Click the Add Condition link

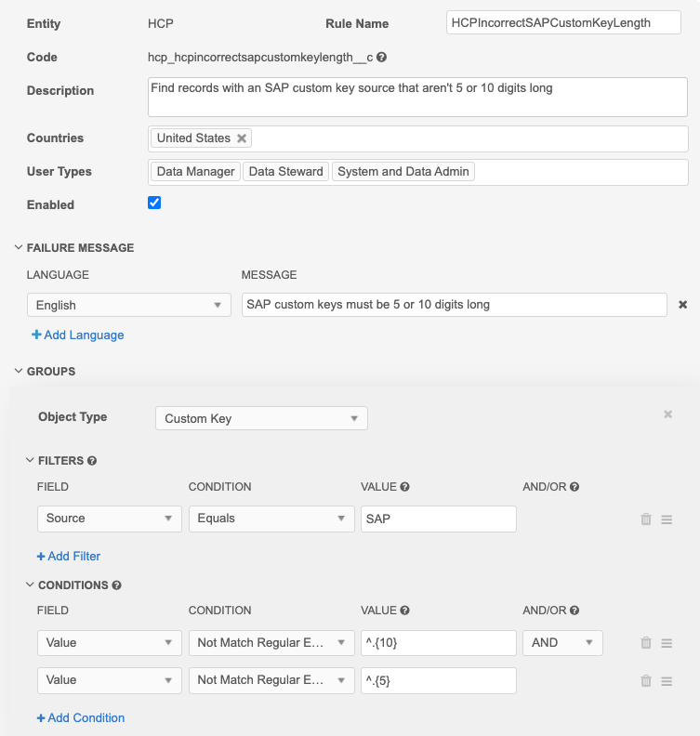[x=81, y=717]
